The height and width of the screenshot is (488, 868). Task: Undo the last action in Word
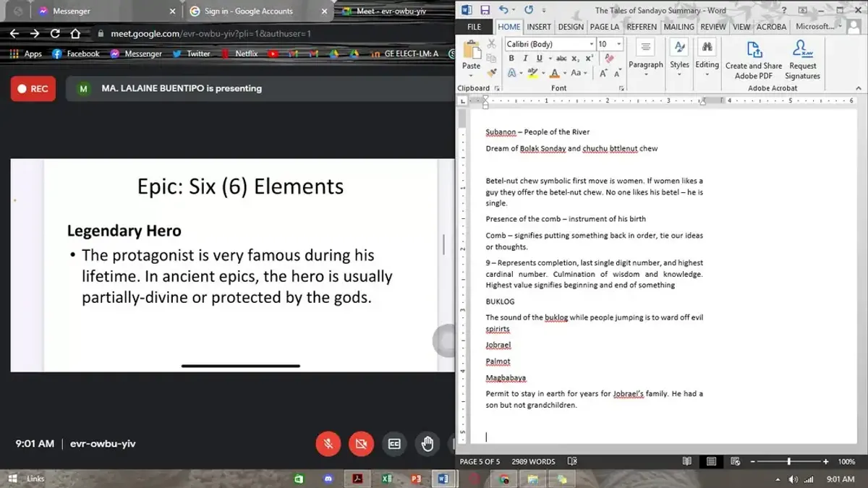click(503, 10)
